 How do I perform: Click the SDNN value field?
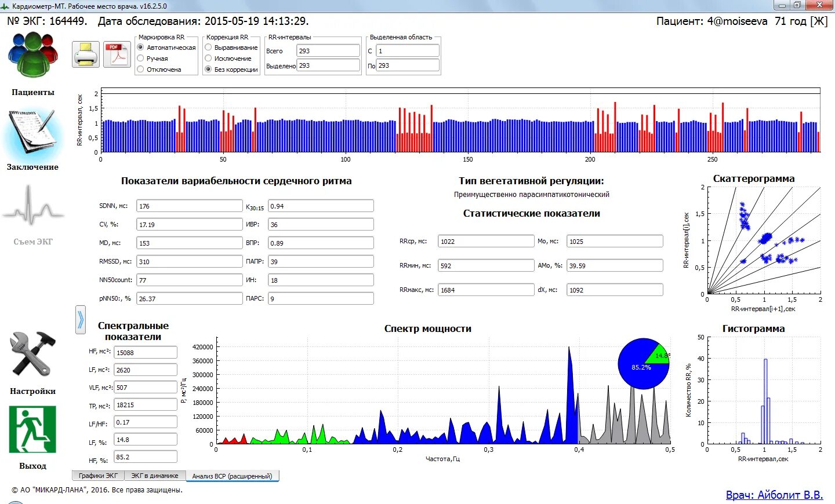[x=190, y=206]
